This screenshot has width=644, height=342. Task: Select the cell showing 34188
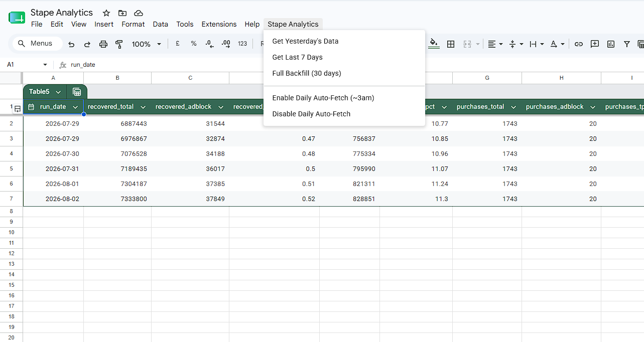pos(190,154)
